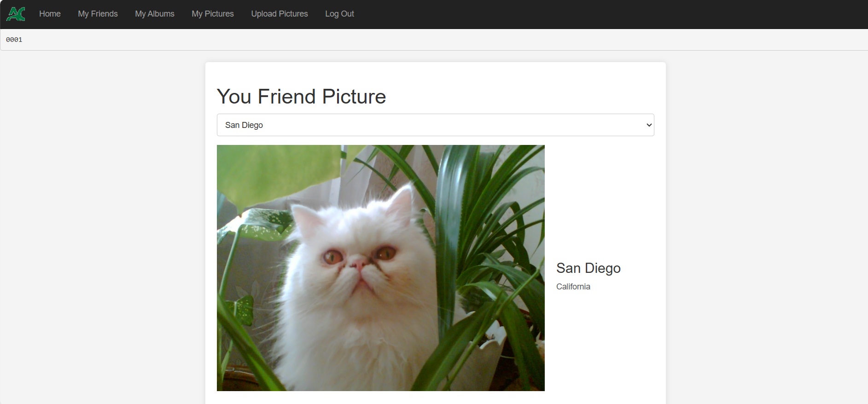
Task: Select Upload Pictures in navigation bar
Action: 279,14
